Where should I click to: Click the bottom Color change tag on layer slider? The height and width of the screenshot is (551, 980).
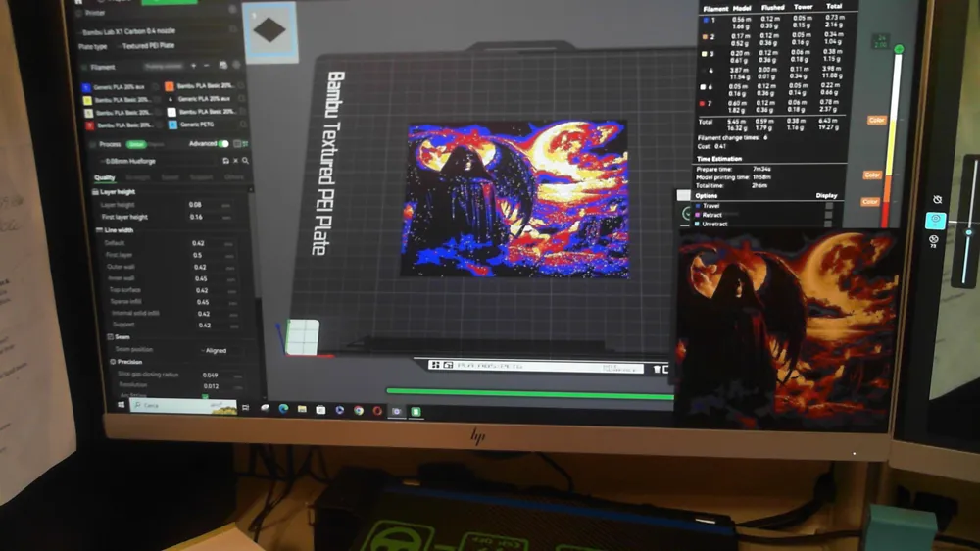point(870,202)
